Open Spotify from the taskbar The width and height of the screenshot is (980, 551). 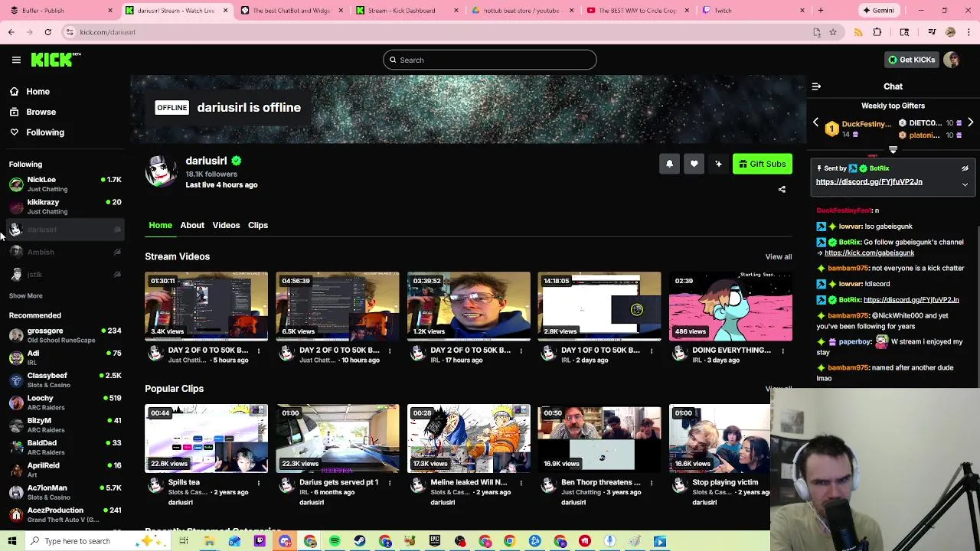pos(335,541)
